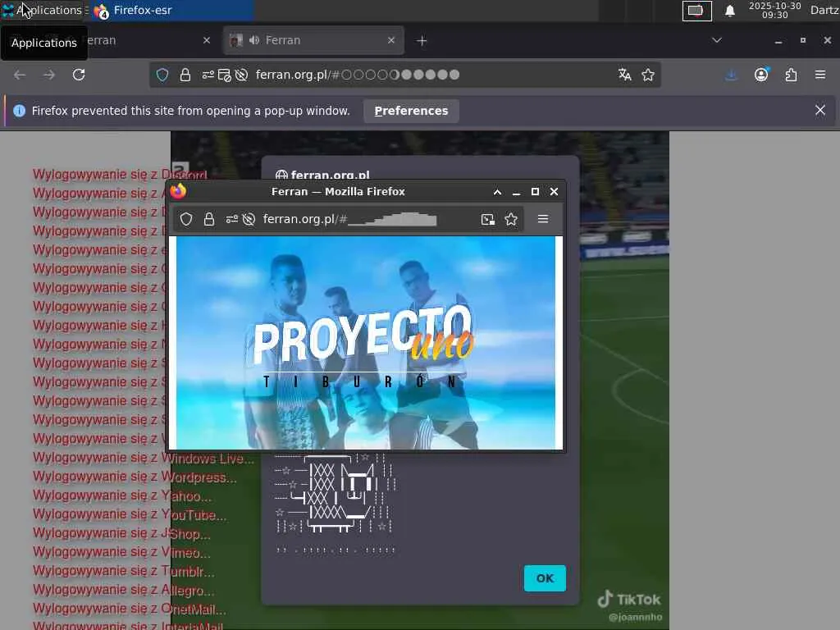The width and height of the screenshot is (840, 630).
Task: Click 'Wylogowywanie się z Yahoo...' text
Action: pyautogui.click(x=122, y=496)
